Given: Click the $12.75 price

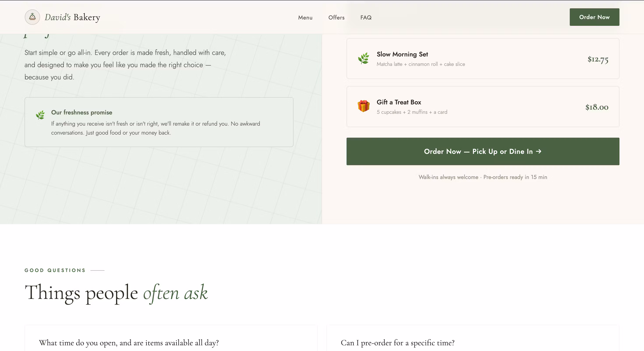Looking at the screenshot, I should pyautogui.click(x=598, y=59).
